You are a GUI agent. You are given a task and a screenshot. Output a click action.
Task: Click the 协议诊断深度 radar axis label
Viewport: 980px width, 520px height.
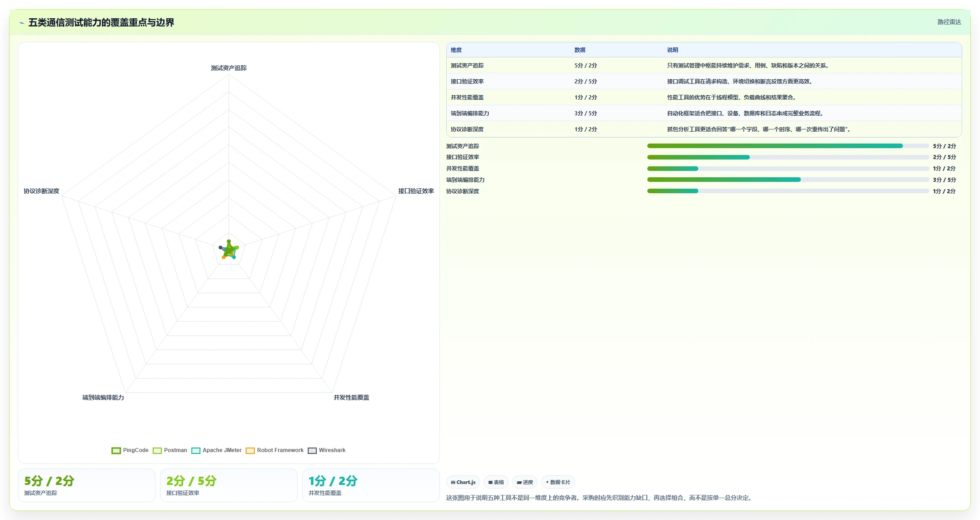point(41,191)
